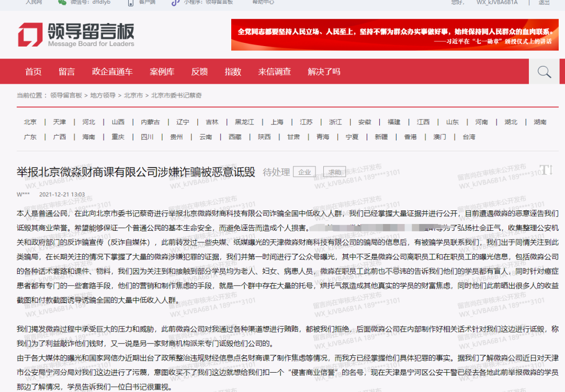Select the 云南 region link
This screenshot has width=565, height=392.
pyautogui.click(x=206, y=137)
